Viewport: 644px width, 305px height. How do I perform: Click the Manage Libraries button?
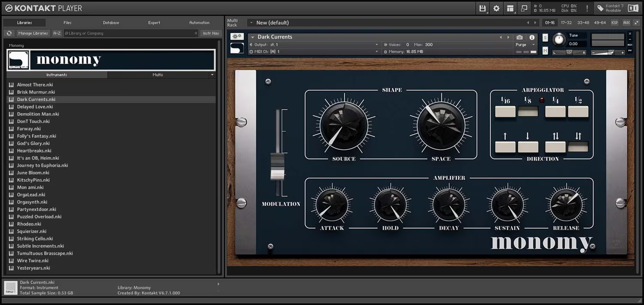coord(33,33)
